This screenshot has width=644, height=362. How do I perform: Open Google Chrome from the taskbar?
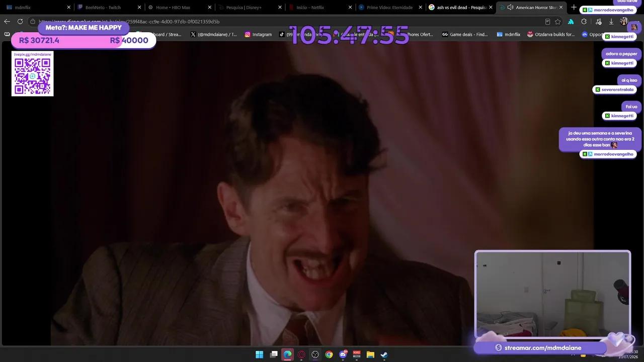[x=329, y=354]
